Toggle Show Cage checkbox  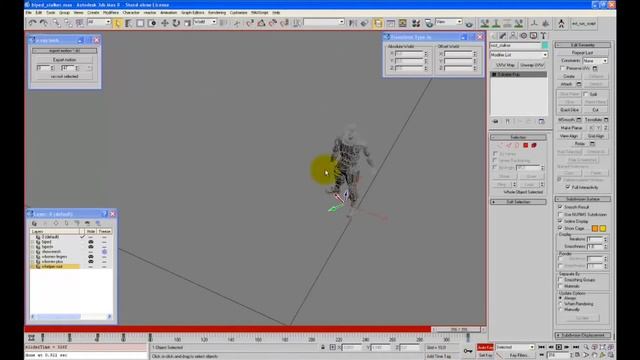pyautogui.click(x=560, y=228)
